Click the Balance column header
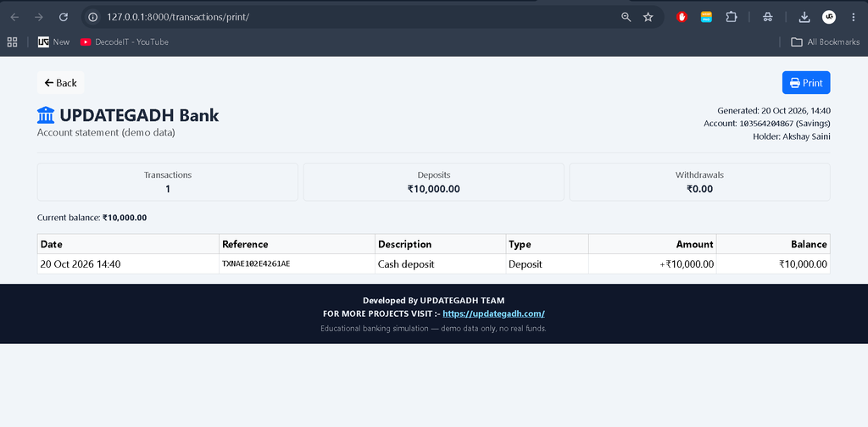The height and width of the screenshot is (427, 868). click(x=773, y=244)
